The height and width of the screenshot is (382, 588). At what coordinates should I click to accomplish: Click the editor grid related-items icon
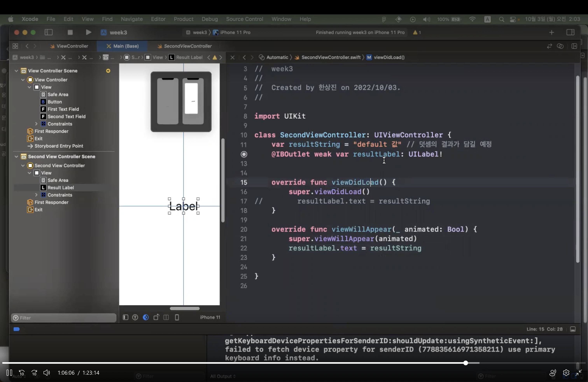pyautogui.click(x=15, y=46)
